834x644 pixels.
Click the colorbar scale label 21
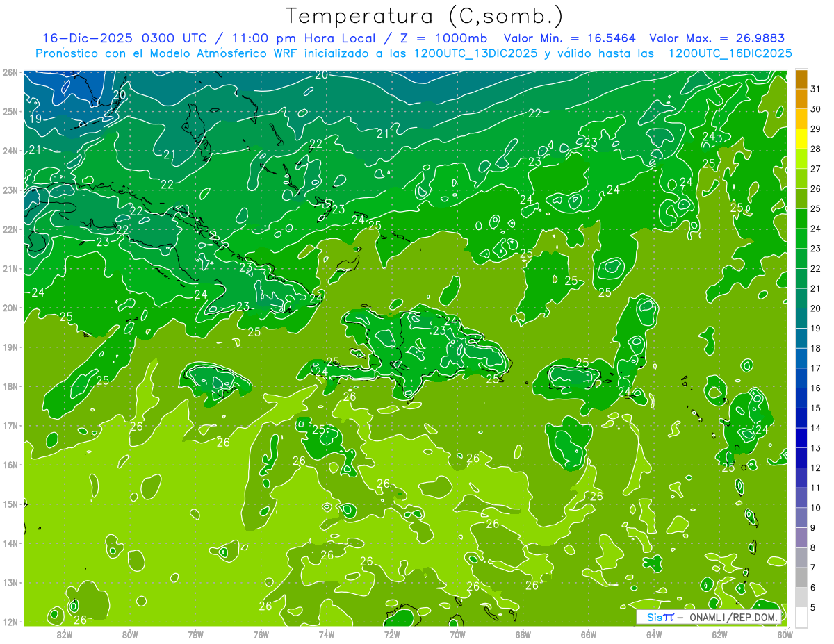click(x=815, y=288)
